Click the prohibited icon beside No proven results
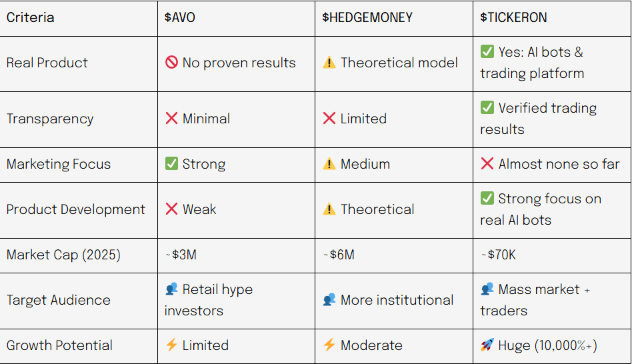The width and height of the screenshot is (632, 364). click(x=171, y=63)
